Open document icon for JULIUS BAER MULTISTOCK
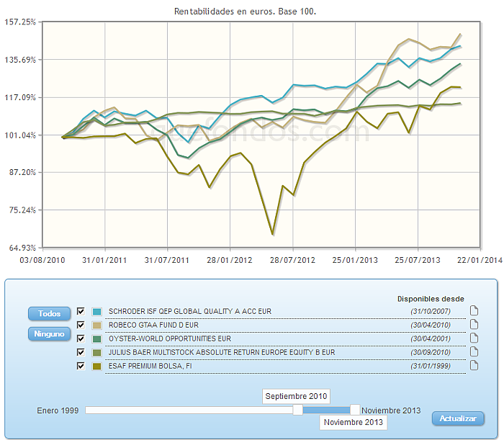 tap(474, 351)
